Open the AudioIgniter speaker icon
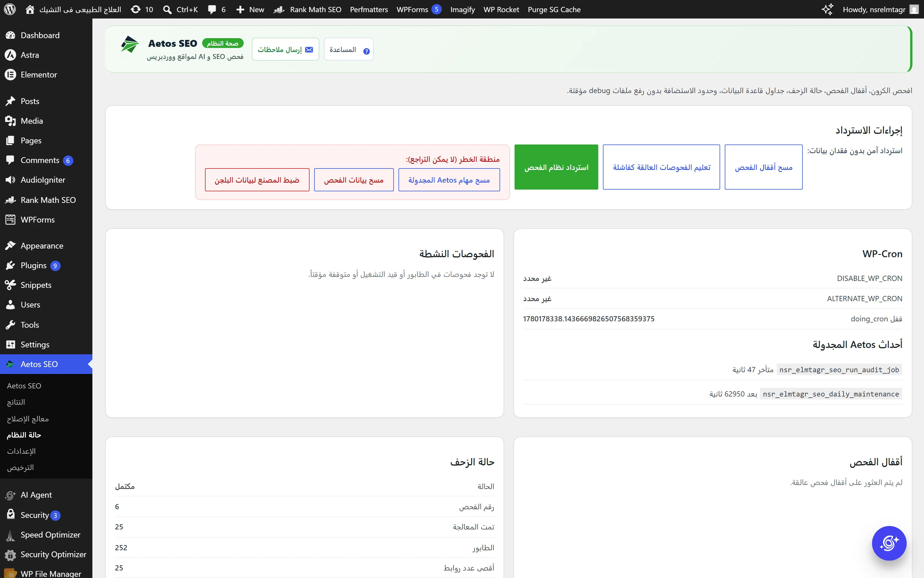The image size is (924, 578). pyautogui.click(x=10, y=180)
